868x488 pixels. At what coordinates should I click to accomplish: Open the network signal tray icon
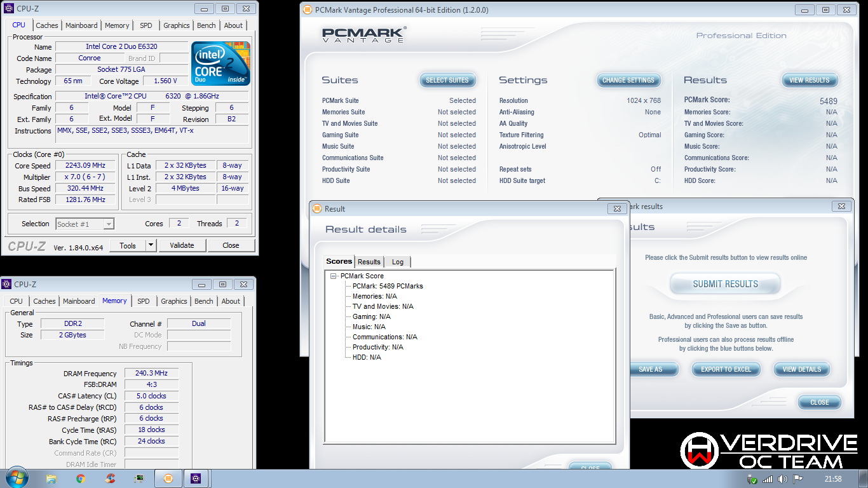pos(768,479)
